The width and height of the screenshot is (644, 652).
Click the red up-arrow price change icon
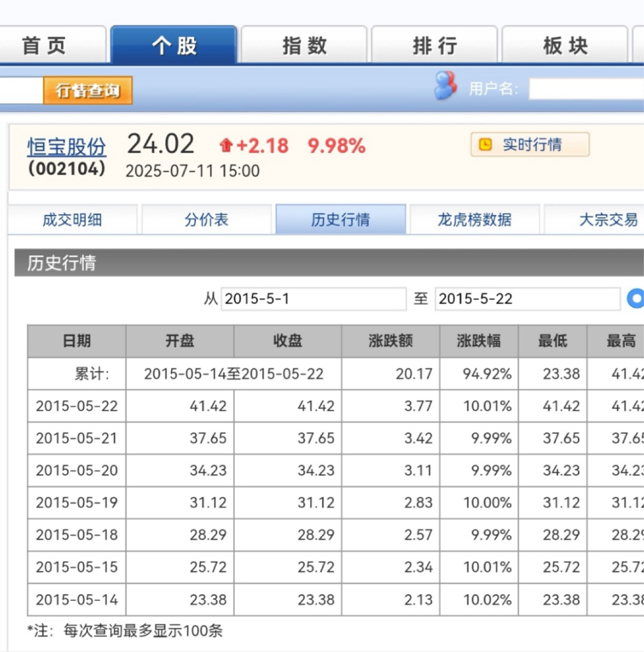pos(226,145)
